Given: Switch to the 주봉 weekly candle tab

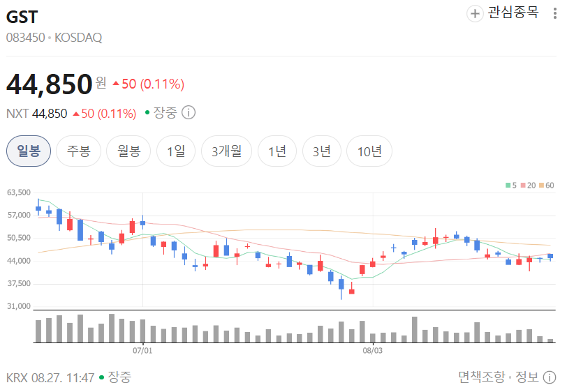Looking at the screenshot, I should [78, 151].
